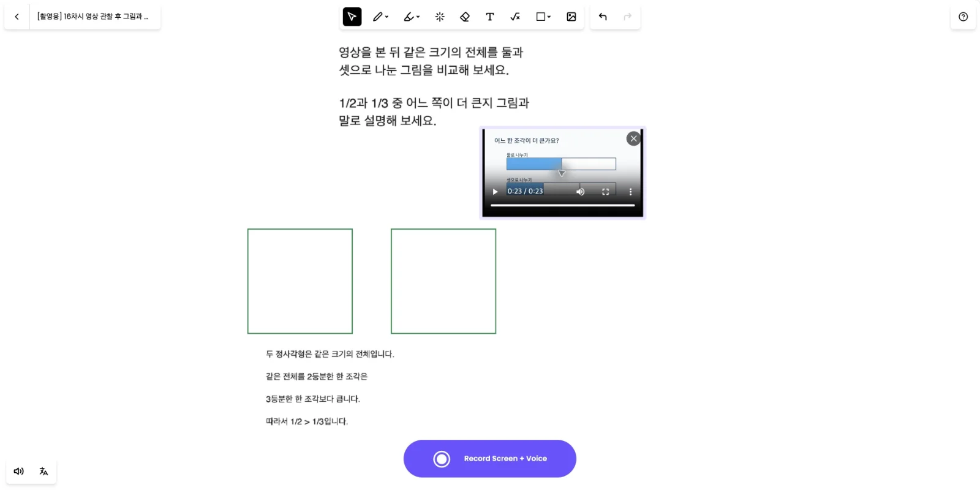Select the eraser tool
This screenshot has height=490, width=980.
click(x=465, y=17)
